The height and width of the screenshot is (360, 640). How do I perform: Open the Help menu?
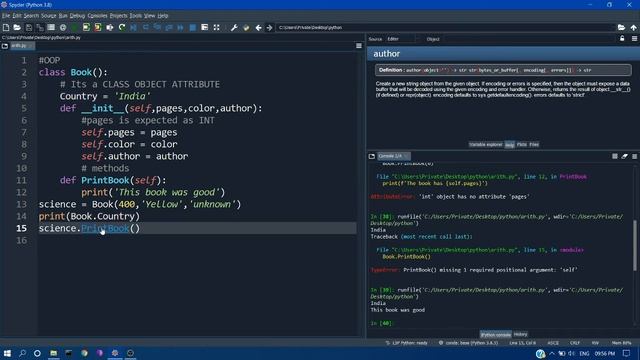point(162,16)
